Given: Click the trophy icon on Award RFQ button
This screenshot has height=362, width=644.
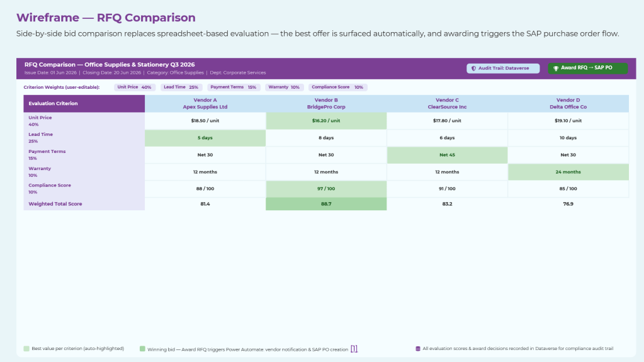Looking at the screenshot, I should [556, 68].
